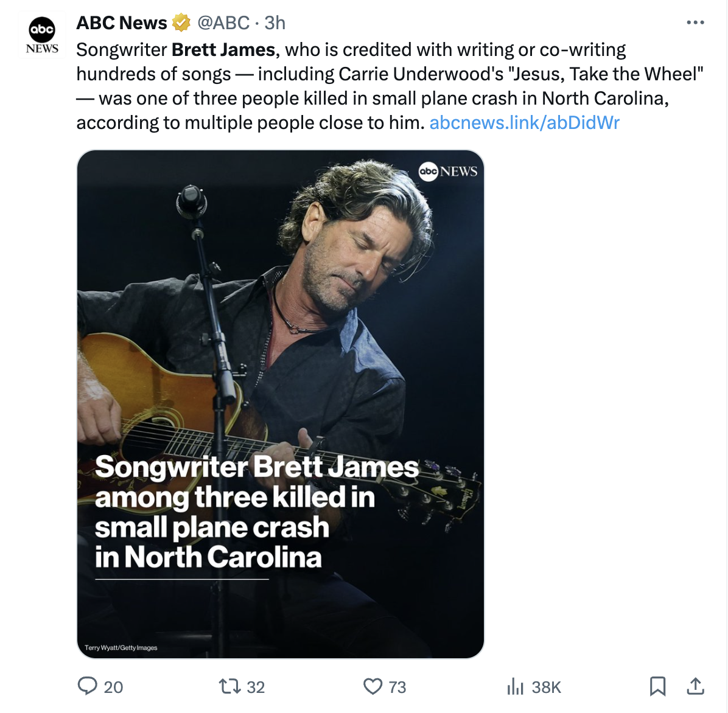Click the Terry Wyatt/Getty Images photo credit

[x=121, y=648]
